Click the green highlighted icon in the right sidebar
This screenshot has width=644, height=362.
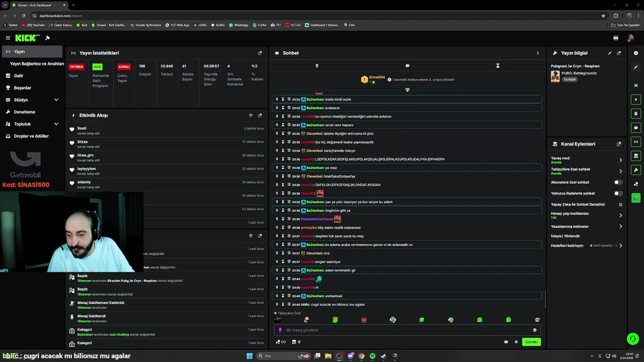pos(636,198)
